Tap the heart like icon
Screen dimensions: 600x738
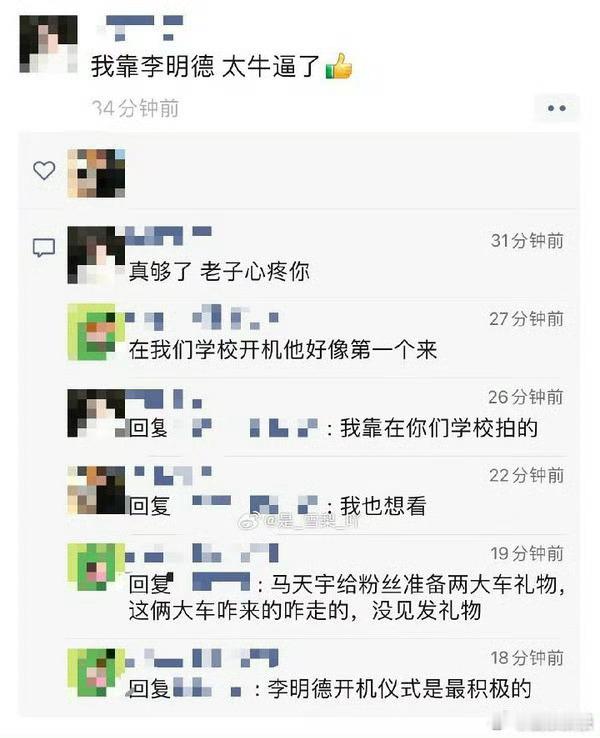point(44,170)
